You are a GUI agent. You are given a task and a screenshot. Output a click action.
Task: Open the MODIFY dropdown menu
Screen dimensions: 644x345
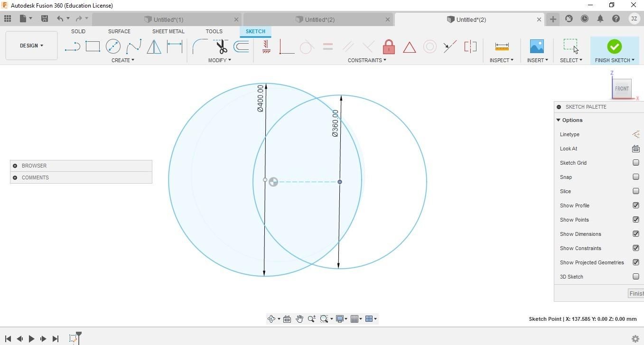(219, 60)
